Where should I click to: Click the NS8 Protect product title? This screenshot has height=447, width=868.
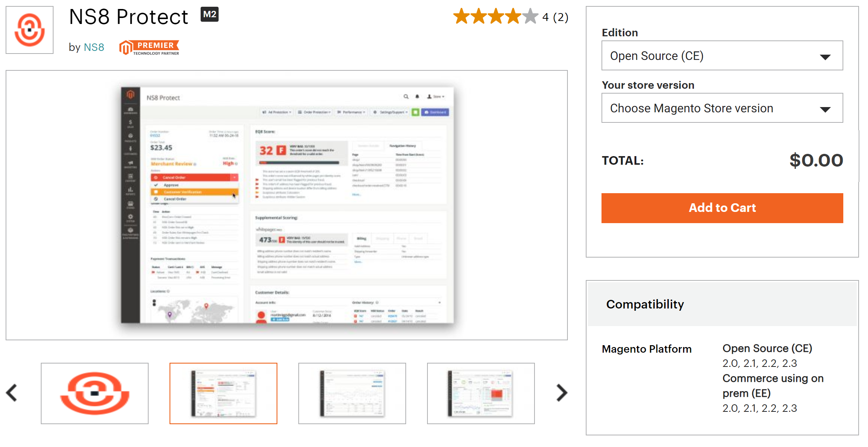(128, 17)
